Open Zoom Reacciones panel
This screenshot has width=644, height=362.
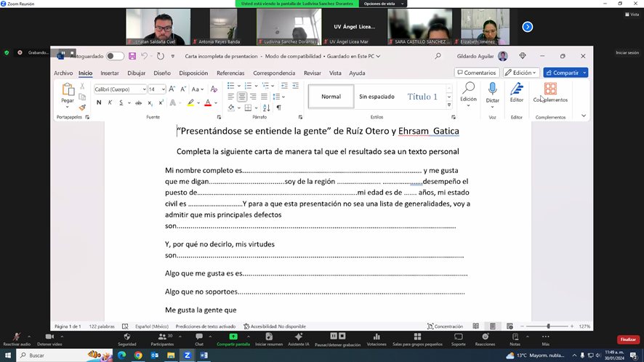[x=485, y=337]
